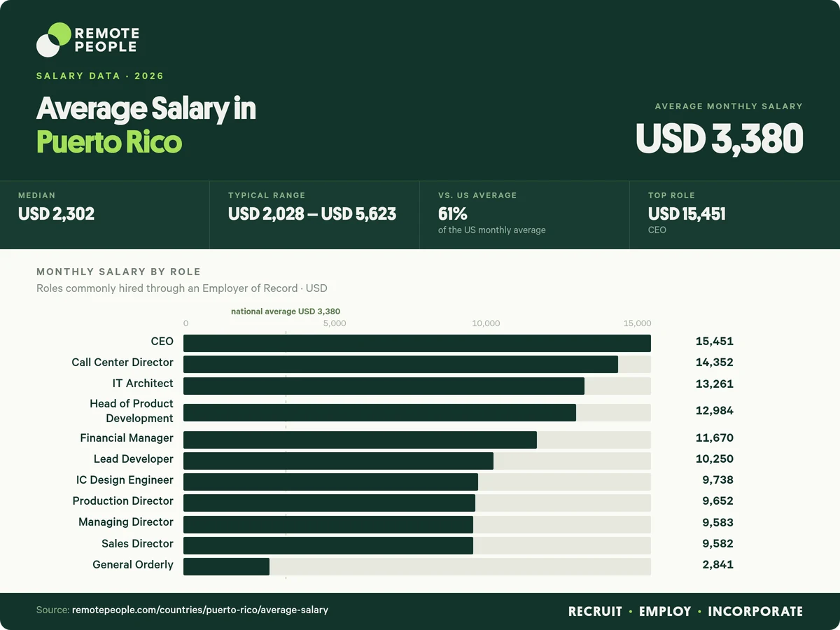Click the 'General Orderly' role label
This screenshot has width=840, height=630.
(133, 565)
